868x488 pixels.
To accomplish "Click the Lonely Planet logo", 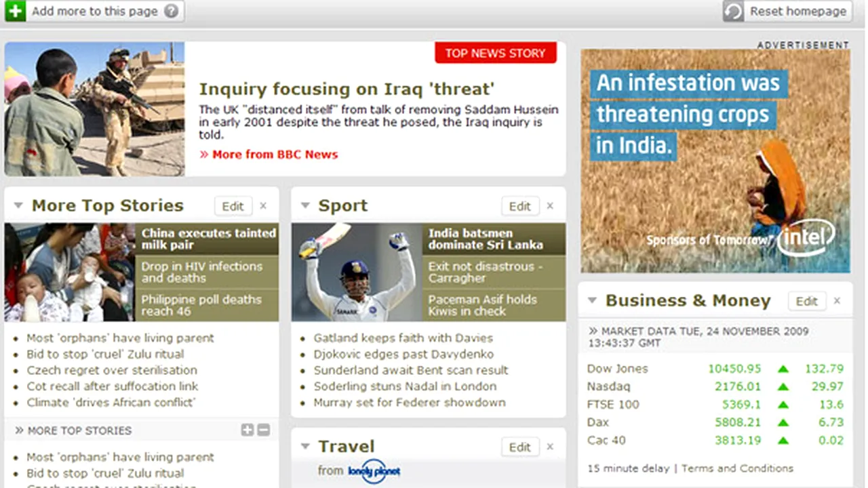I will click(374, 470).
